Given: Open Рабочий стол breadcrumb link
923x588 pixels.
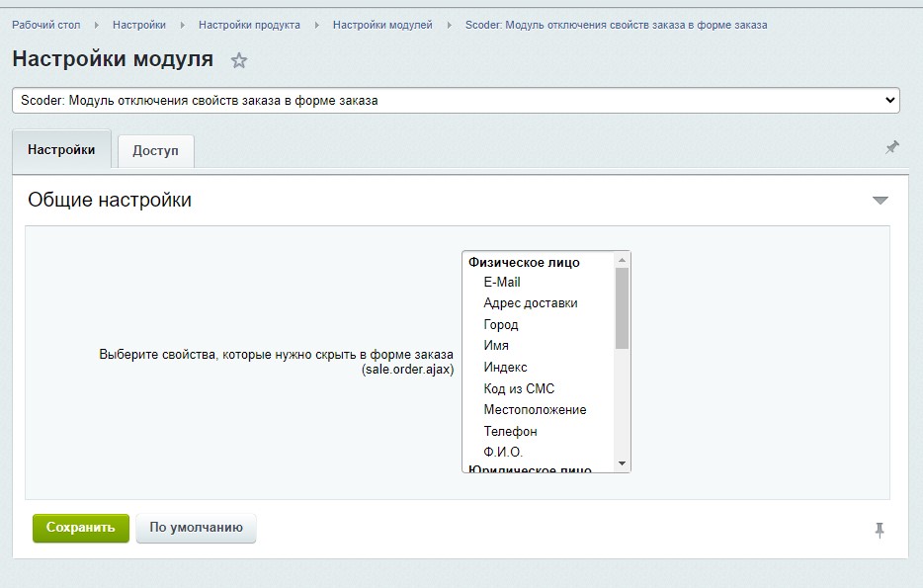Looking at the screenshot, I should (46, 25).
